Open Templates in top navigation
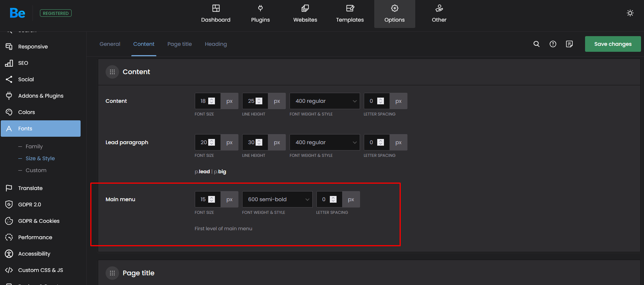Viewport: 644px width, 285px height. [350, 14]
